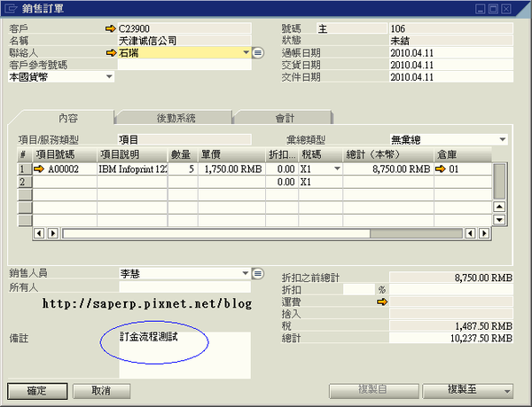Switch to the 內容 tab
532x407 pixels.
[x=68, y=118]
